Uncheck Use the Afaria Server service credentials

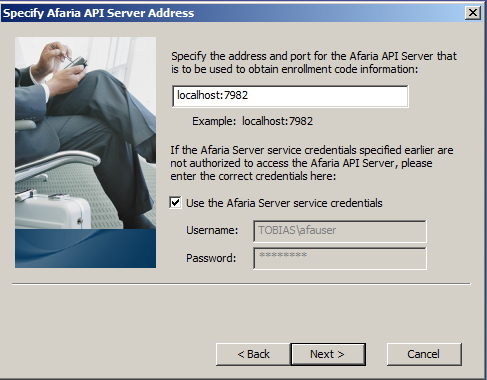point(175,203)
